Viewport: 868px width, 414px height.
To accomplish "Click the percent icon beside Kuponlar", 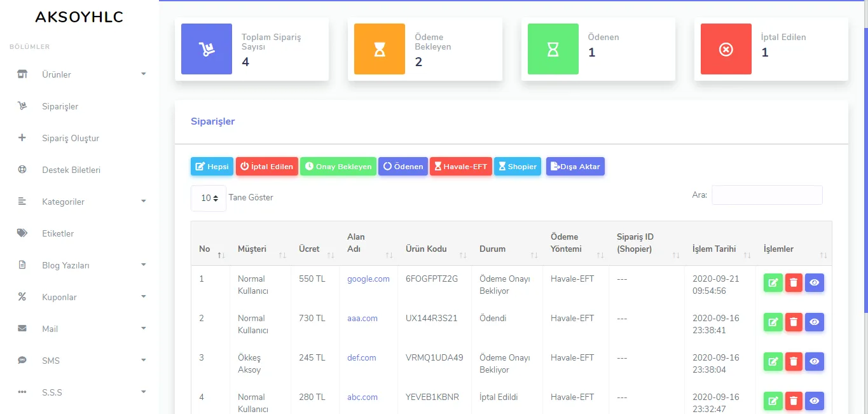I will [22, 296].
